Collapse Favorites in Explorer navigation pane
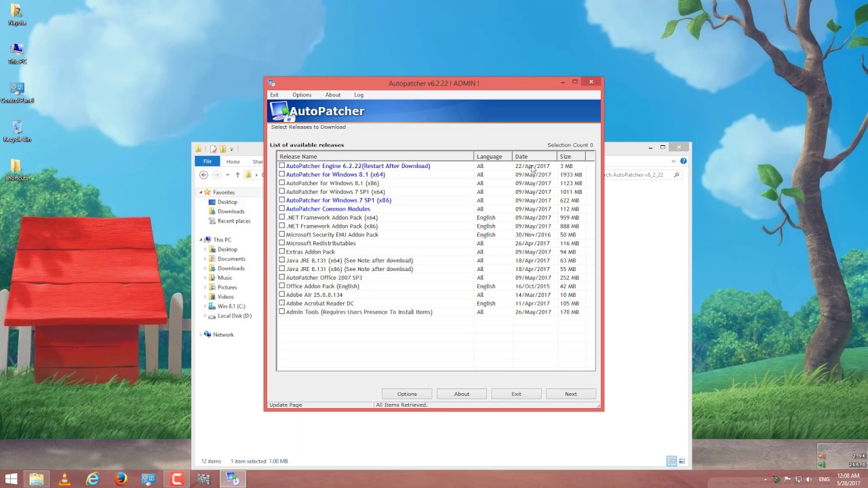Image resolution: width=868 pixels, height=488 pixels. (201, 192)
